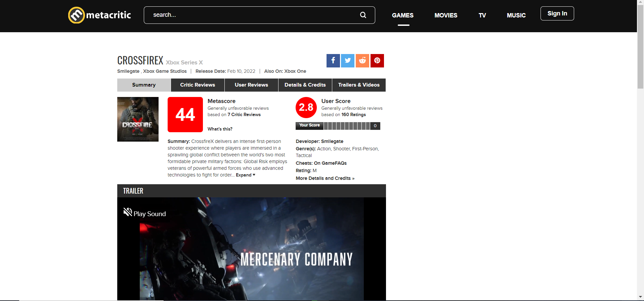Image resolution: width=644 pixels, height=301 pixels.
Task: Switch to the User Reviews tab
Action: point(251,85)
